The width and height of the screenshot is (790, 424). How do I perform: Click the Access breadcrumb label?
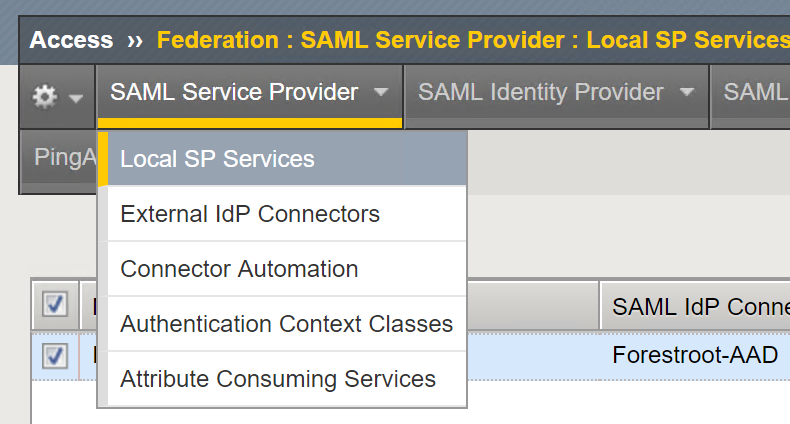point(71,40)
